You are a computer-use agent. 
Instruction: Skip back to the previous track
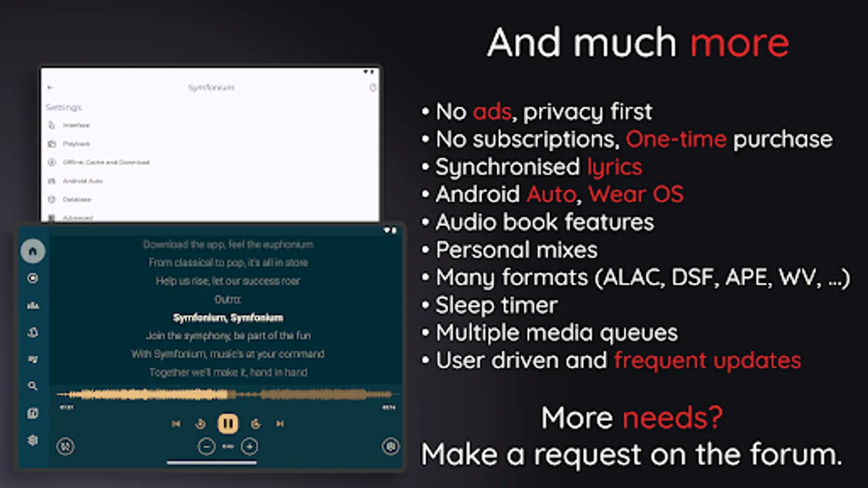(176, 423)
